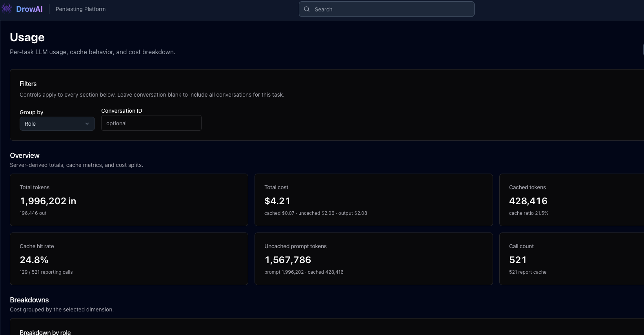Click the Overview section heading

pos(25,156)
